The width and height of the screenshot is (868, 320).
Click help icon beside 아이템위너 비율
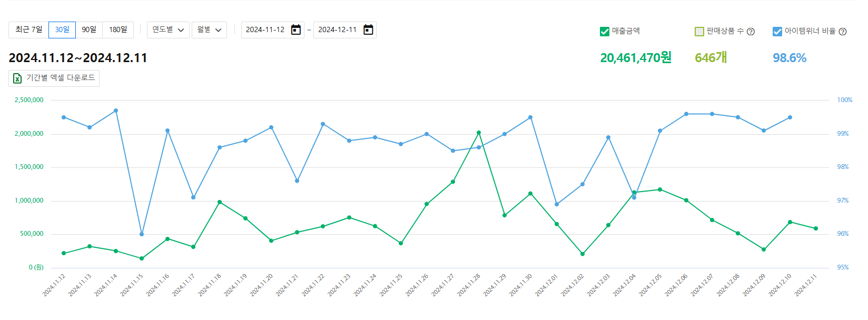pos(843,32)
